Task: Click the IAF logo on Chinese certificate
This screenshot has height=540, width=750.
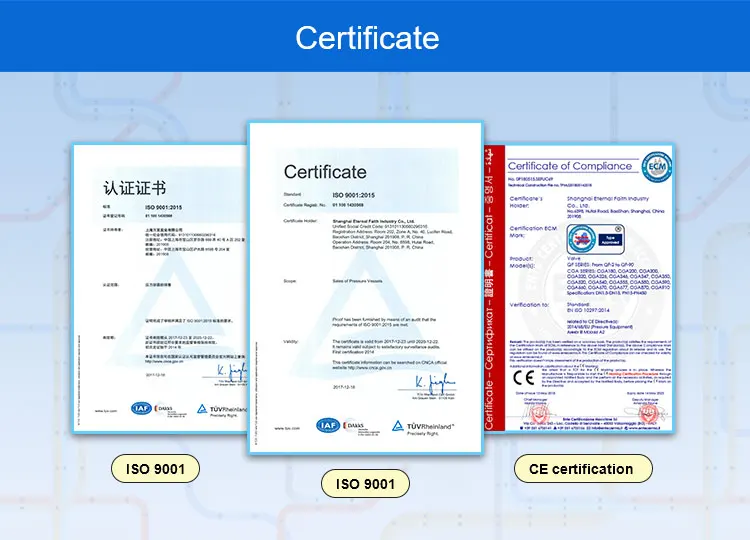Action: (x=142, y=408)
